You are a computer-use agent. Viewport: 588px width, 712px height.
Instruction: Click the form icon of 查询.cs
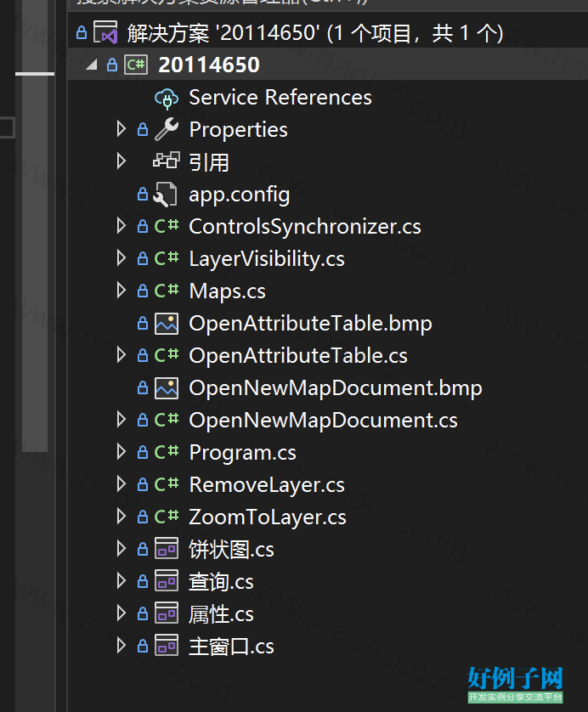167,580
